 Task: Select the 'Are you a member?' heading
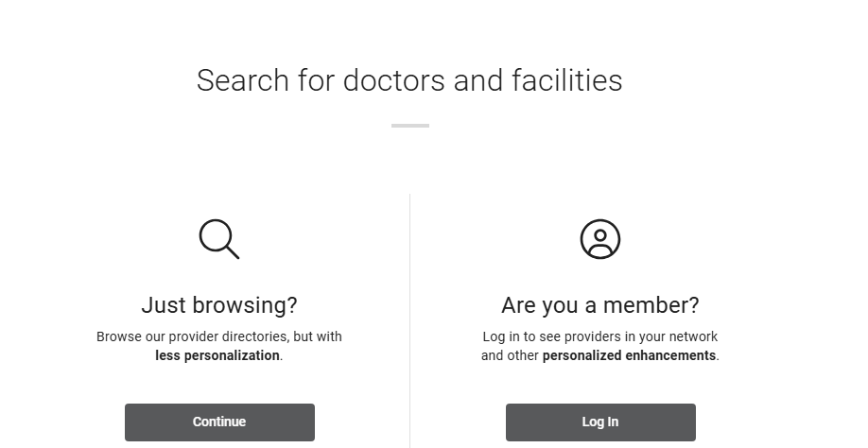tap(600, 305)
